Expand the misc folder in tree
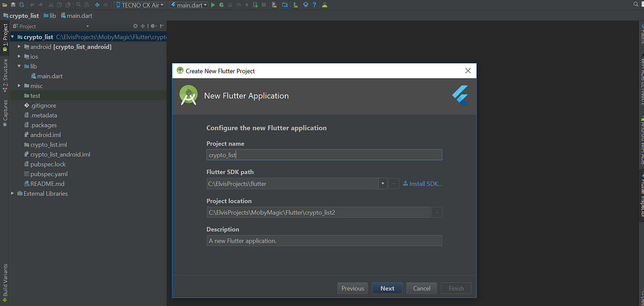Screen dimensions: 644x306 (x=19, y=86)
